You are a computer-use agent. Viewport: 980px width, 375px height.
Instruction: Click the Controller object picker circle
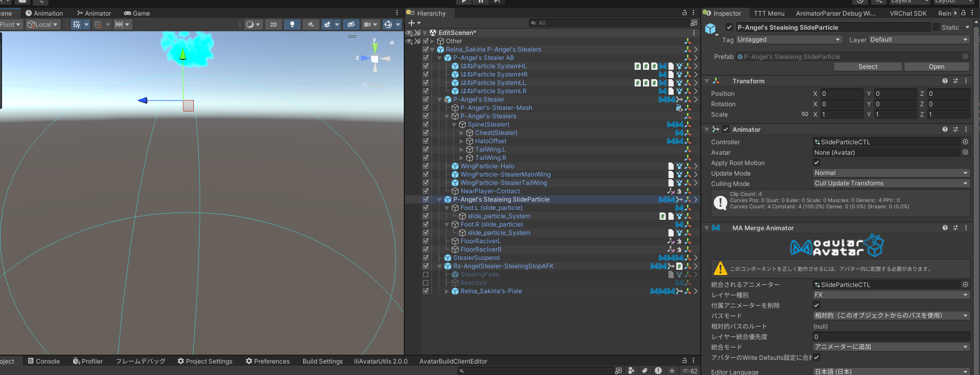965,142
